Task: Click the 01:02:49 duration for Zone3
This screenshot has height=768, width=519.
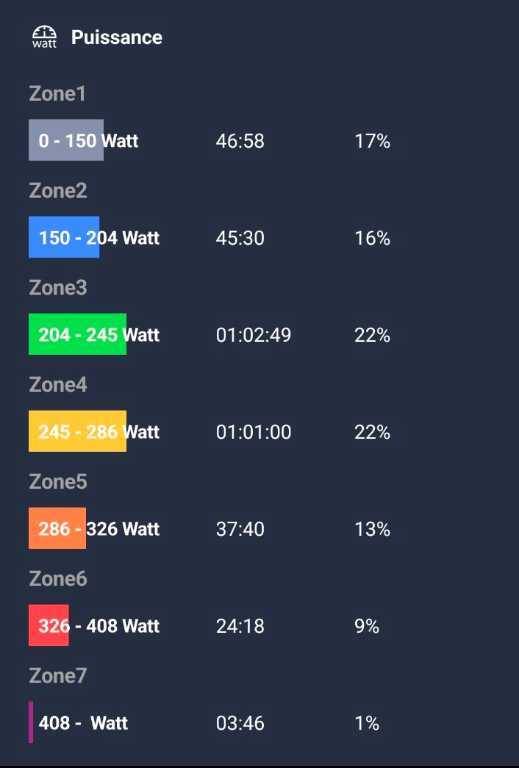Action: [254, 335]
